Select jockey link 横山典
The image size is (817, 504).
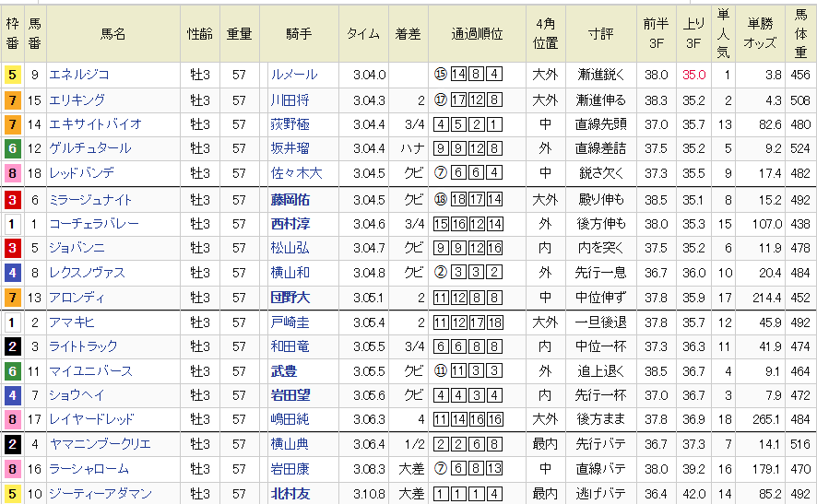click(x=290, y=443)
